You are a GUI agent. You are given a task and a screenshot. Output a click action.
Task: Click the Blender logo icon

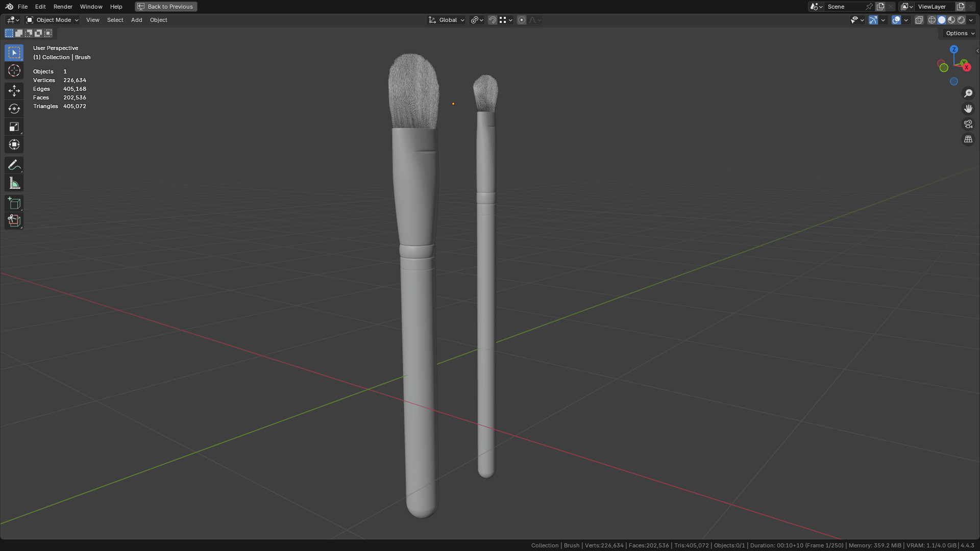(x=9, y=7)
